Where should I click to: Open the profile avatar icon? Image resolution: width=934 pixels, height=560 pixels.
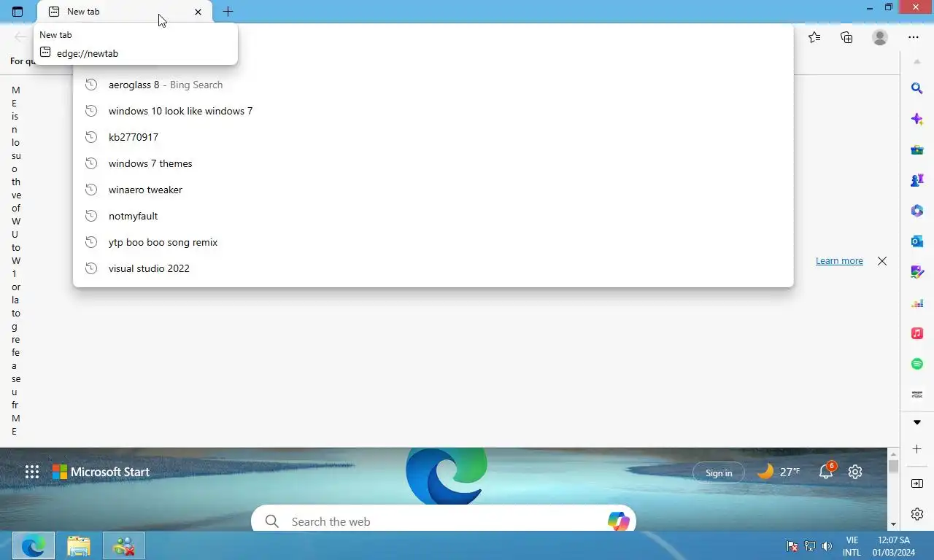(x=880, y=37)
